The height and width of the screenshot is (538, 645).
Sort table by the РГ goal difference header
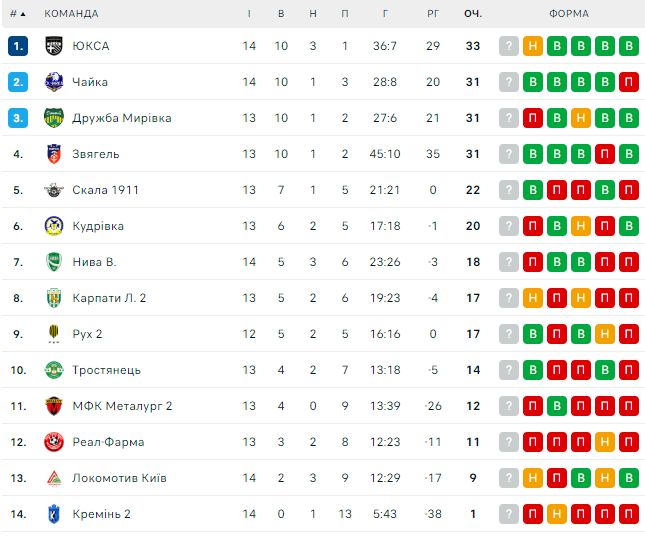tap(432, 14)
